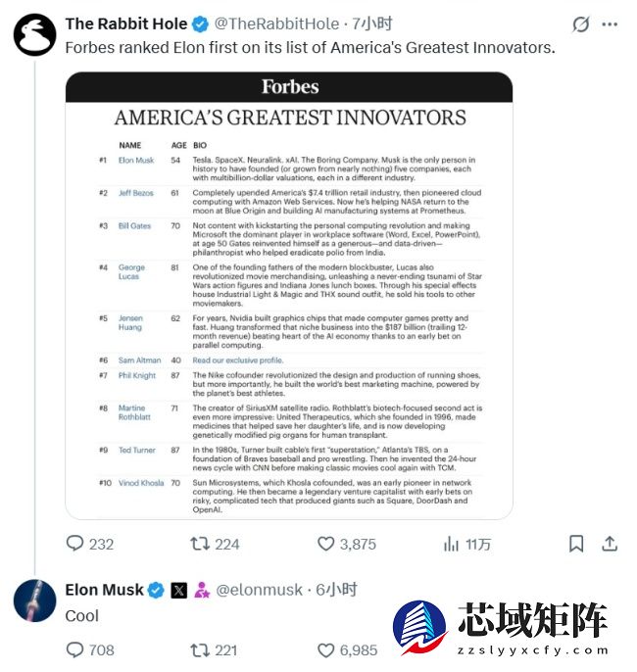The width and height of the screenshot is (637, 672).
Task: Open the Elon Musk display name link
Action: tap(104, 590)
